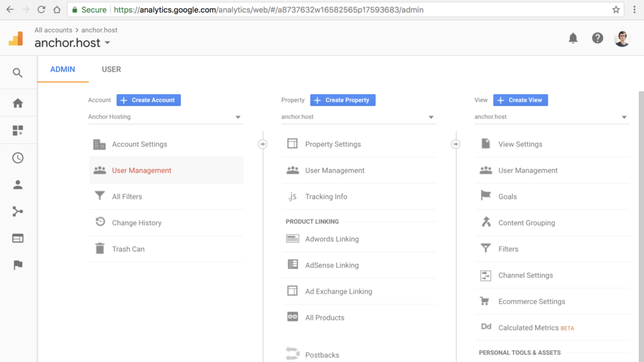The height and width of the screenshot is (362, 644).
Task: Open the anchor.host view selector dropdown
Action: (x=551, y=117)
